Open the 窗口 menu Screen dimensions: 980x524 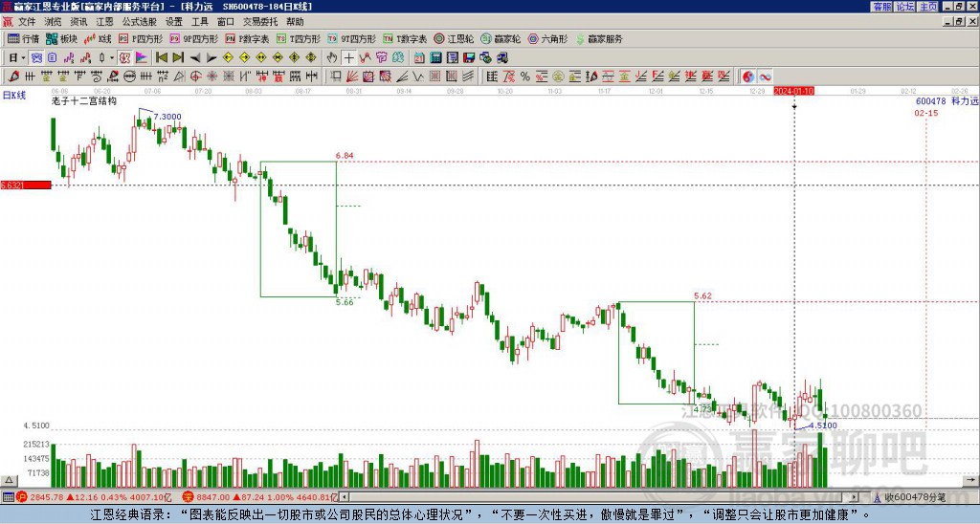226,22
